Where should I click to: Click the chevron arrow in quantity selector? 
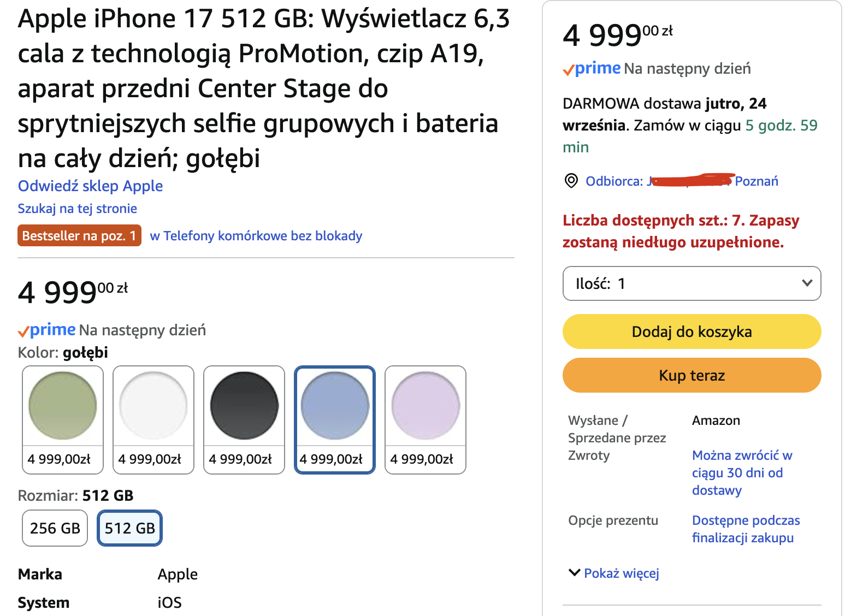tap(807, 283)
